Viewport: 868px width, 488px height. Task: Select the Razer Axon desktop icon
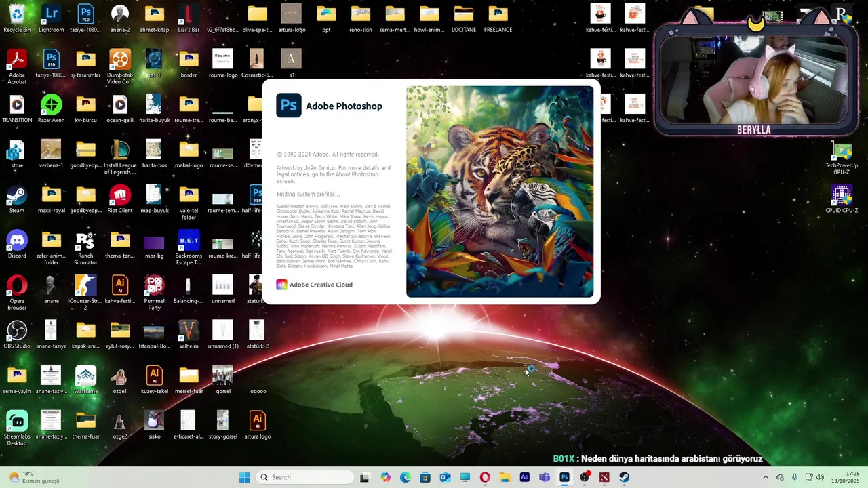click(x=51, y=108)
